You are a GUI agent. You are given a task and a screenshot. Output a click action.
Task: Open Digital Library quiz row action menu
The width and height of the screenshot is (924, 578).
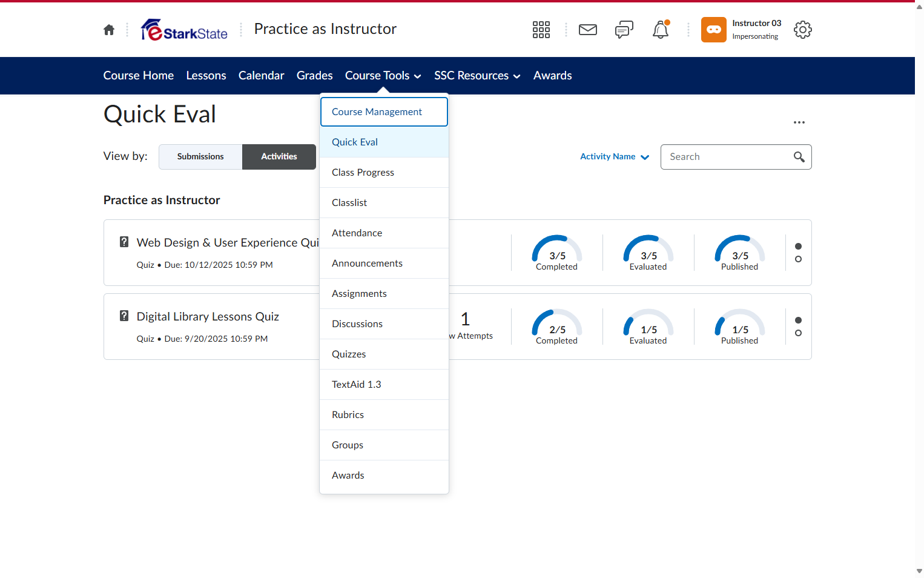point(798,327)
